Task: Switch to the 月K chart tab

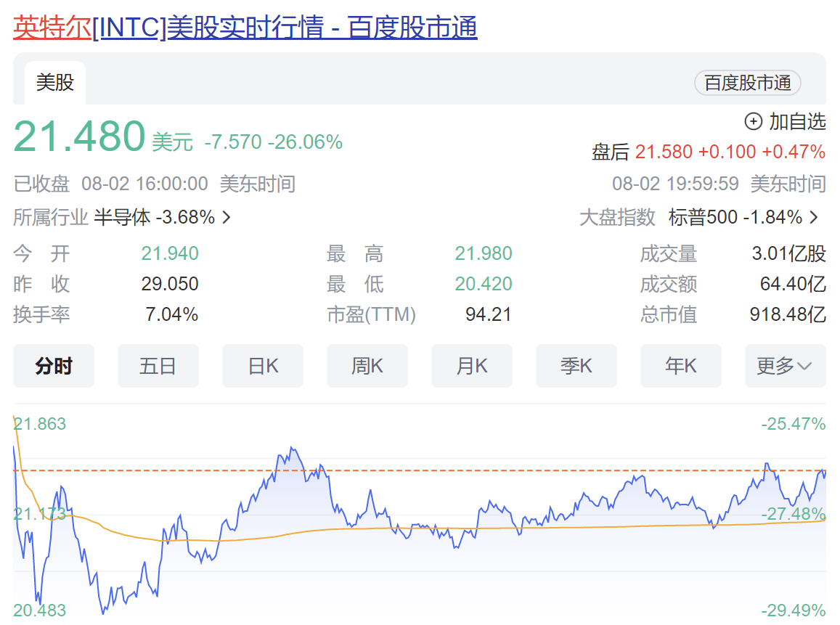Action: [x=472, y=366]
